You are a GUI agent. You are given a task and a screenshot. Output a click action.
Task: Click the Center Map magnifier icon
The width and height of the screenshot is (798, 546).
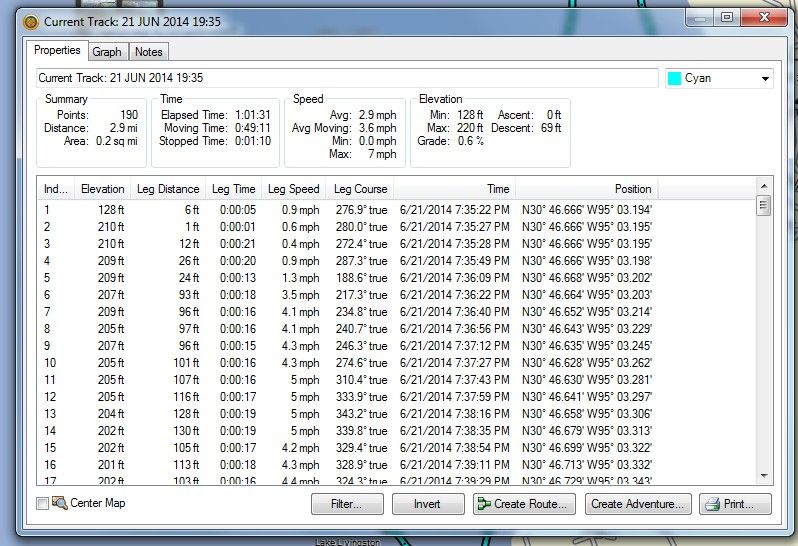[59, 504]
